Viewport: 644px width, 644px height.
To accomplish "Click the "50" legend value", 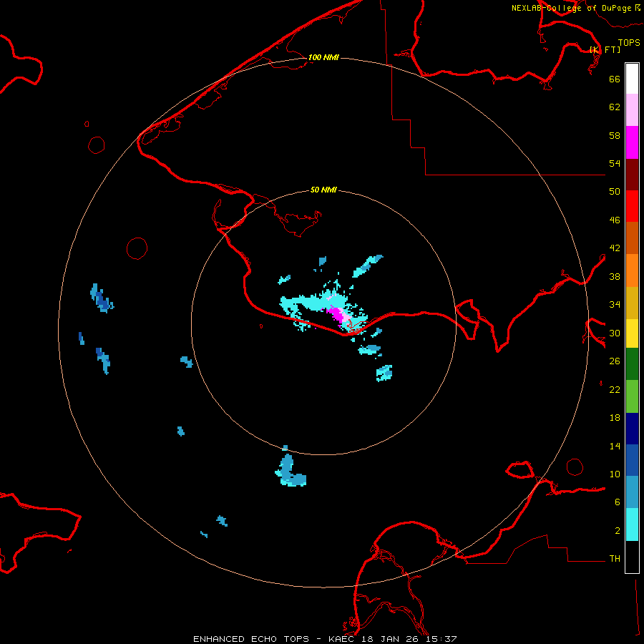I will pos(615,191).
